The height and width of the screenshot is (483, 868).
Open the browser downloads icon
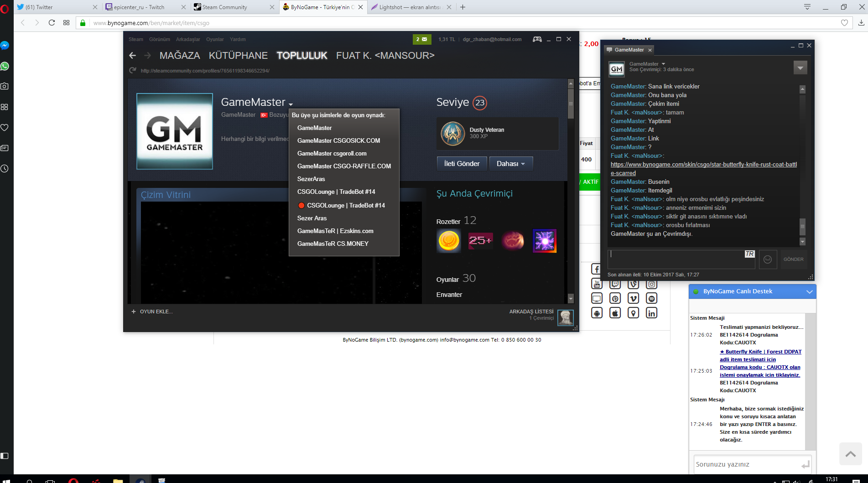(x=861, y=23)
